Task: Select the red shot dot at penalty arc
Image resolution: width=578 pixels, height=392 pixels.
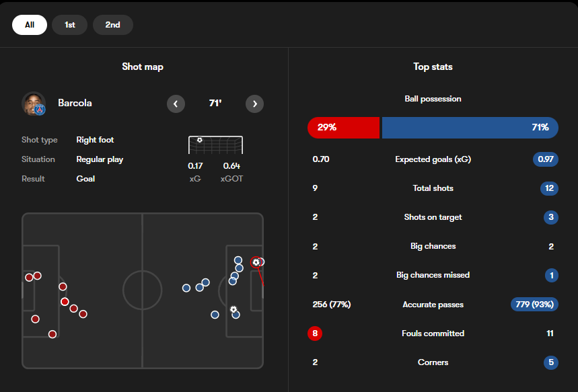Action: tap(63, 286)
